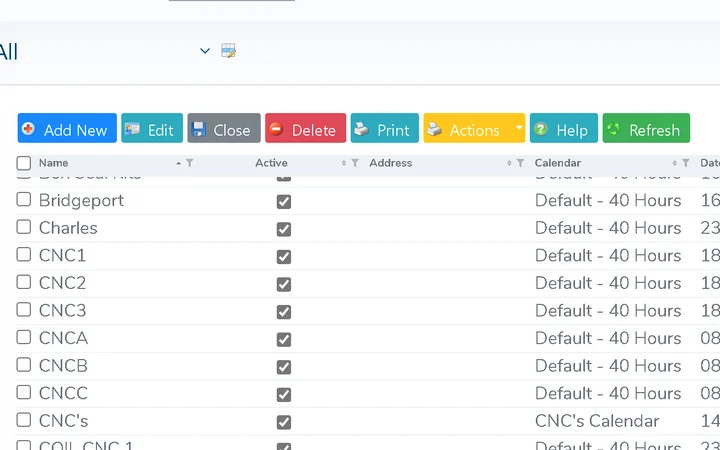Click Charles row Default - 40 Hours cell

(608, 228)
